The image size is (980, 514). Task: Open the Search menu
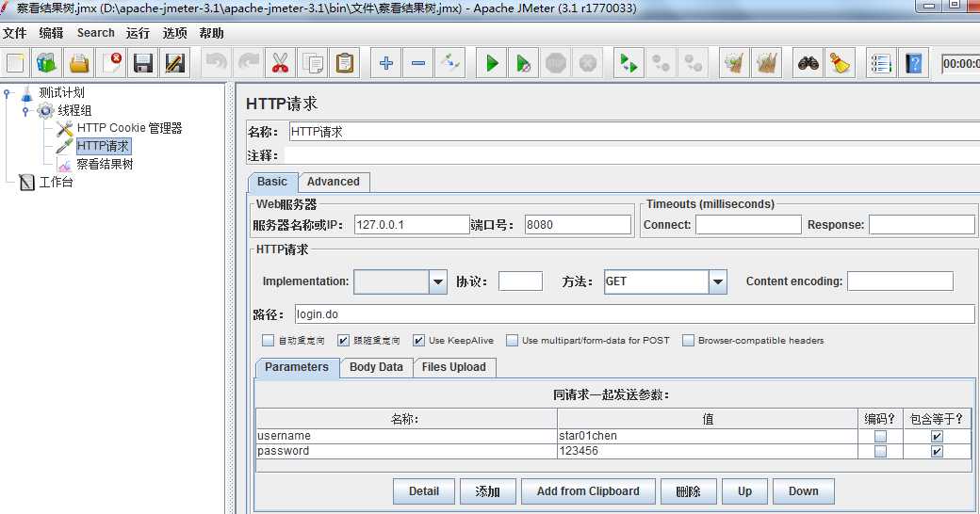[95, 33]
